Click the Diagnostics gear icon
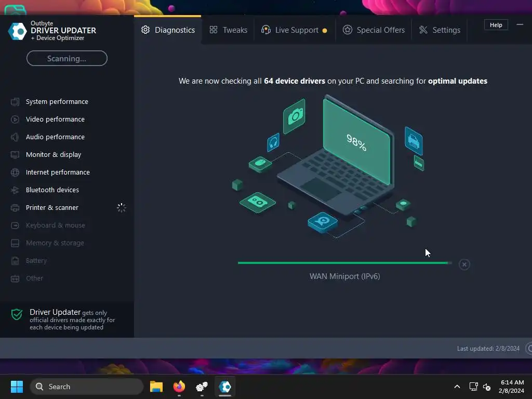The height and width of the screenshot is (399, 532). tap(145, 30)
